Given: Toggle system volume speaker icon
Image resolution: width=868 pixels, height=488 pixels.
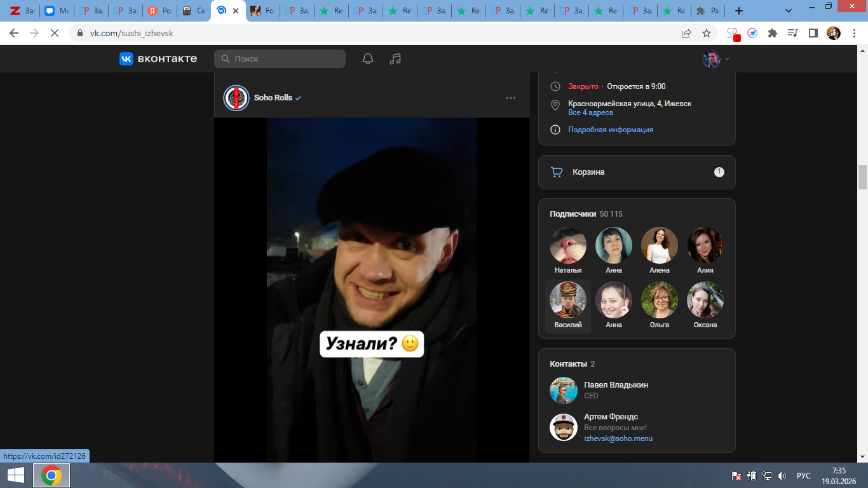Looking at the screenshot, I should pos(782,475).
